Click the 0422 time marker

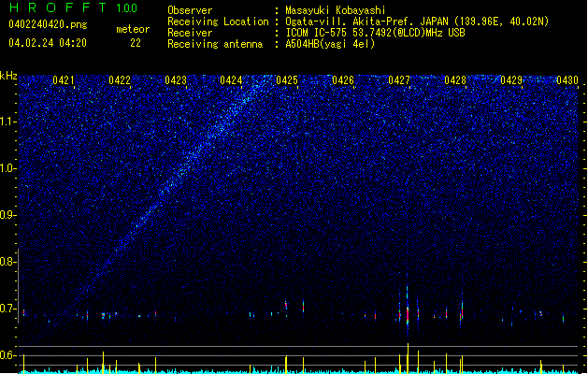click(x=120, y=80)
